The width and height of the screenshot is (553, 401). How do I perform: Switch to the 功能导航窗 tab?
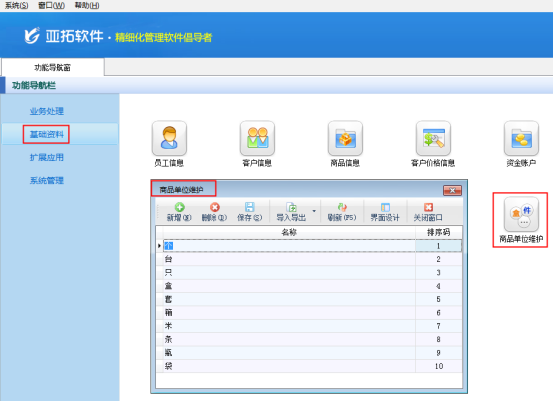pyautogui.click(x=53, y=67)
